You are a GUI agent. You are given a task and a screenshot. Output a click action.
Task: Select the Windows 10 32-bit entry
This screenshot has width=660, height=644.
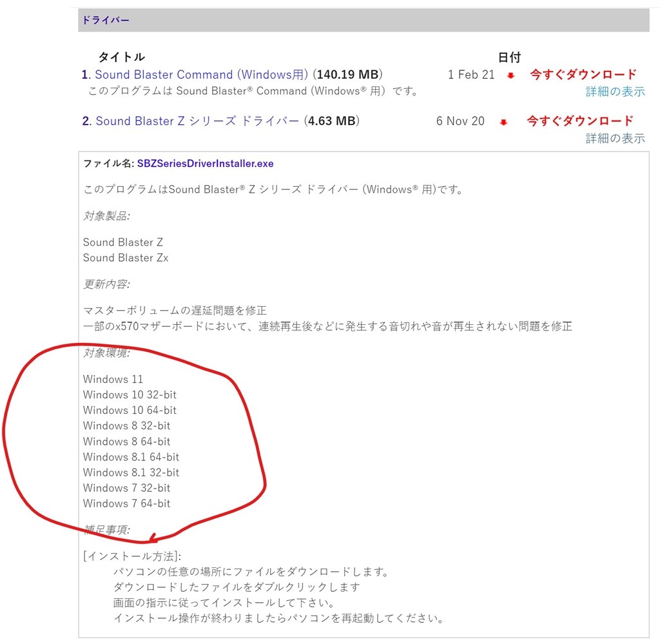click(130, 395)
